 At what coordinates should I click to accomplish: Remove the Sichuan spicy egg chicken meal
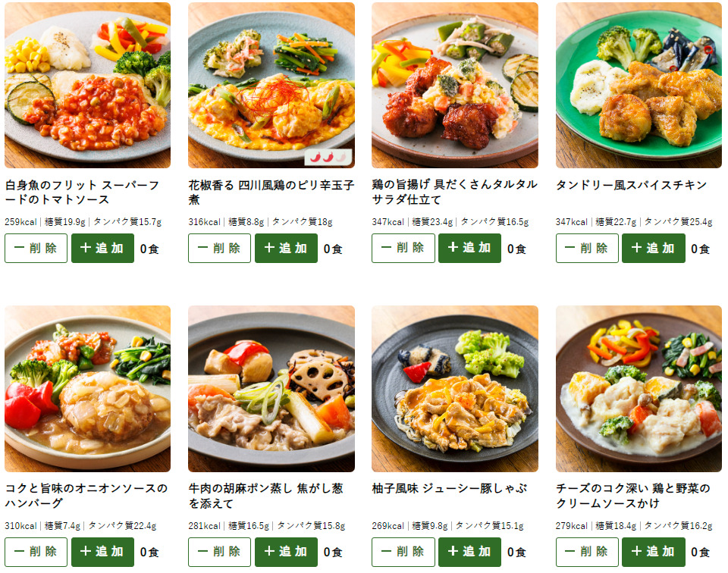click(220, 248)
